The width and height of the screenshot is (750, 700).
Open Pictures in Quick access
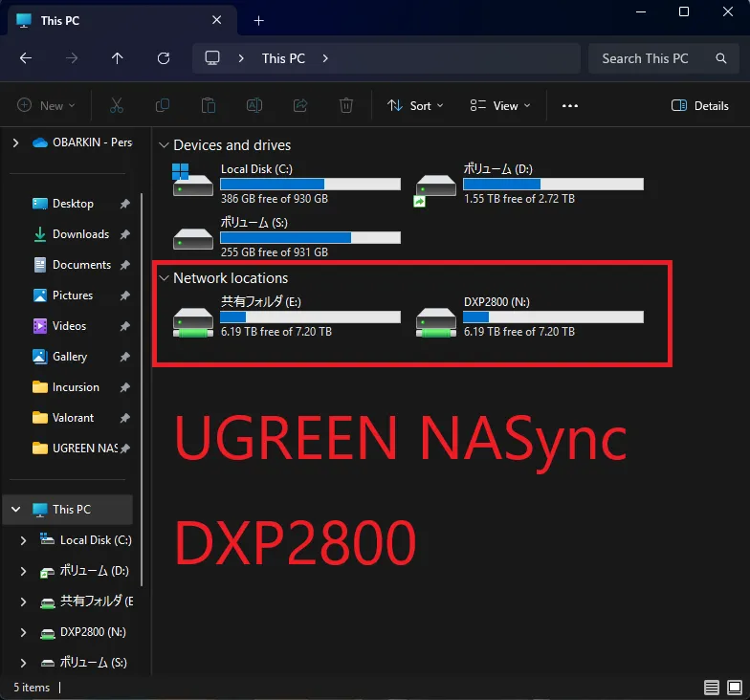[x=73, y=295]
